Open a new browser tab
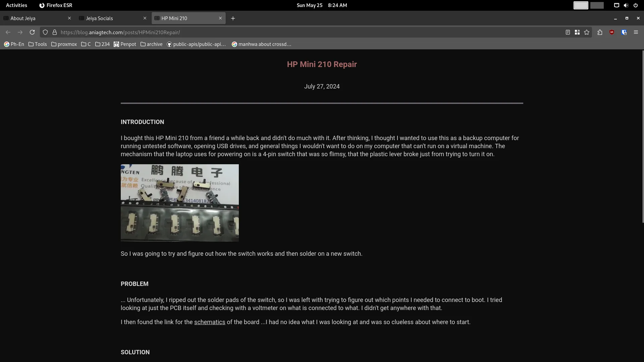644x362 pixels. coord(233,18)
